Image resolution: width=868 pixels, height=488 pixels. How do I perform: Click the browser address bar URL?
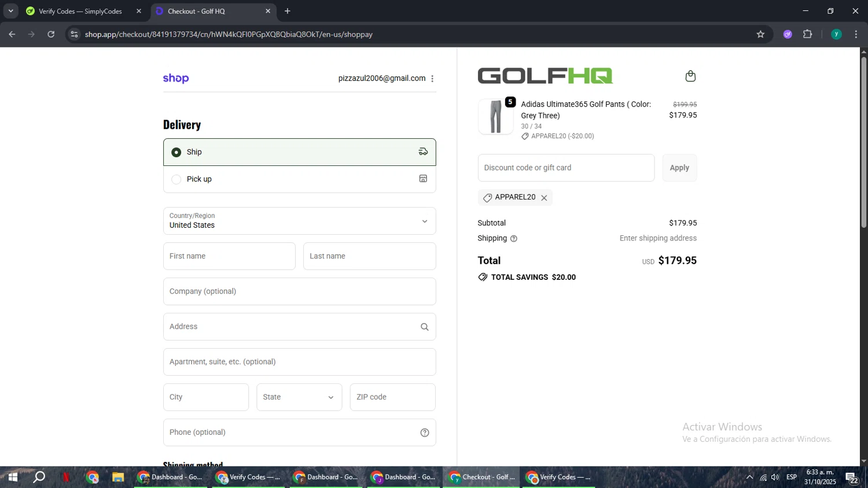click(229, 34)
